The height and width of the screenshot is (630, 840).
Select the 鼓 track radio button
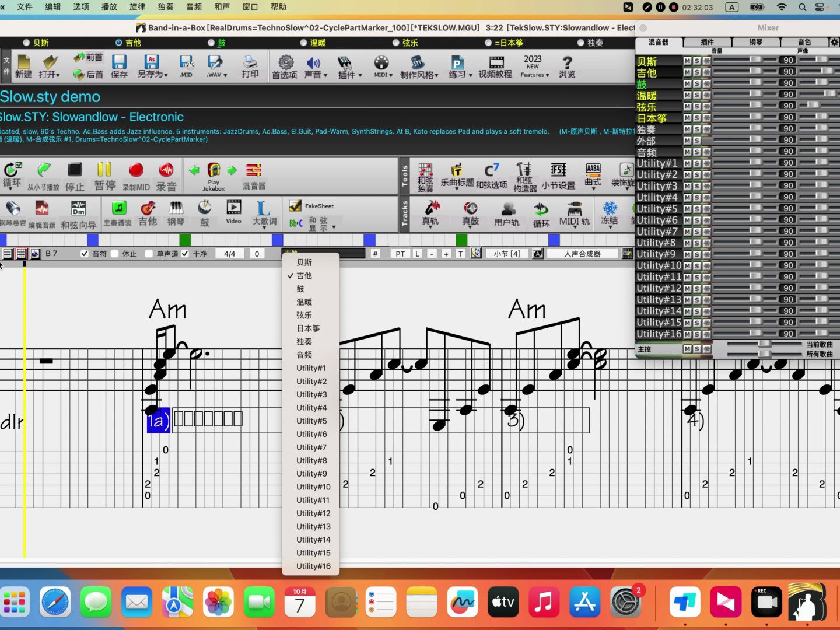coord(211,43)
